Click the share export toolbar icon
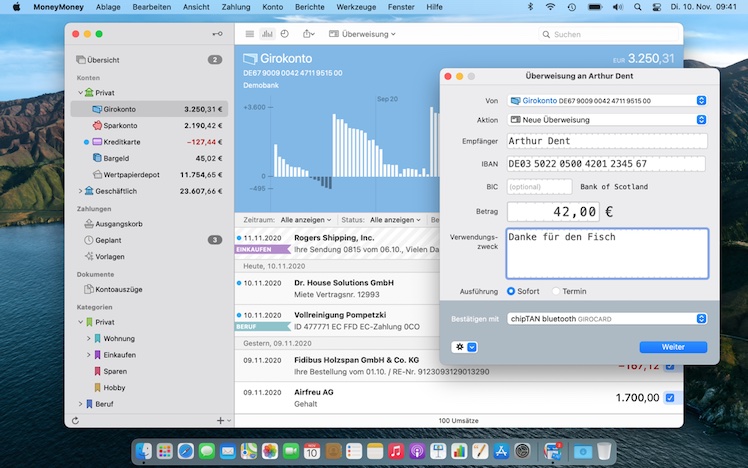The height and width of the screenshot is (468, 748). pos(310,34)
